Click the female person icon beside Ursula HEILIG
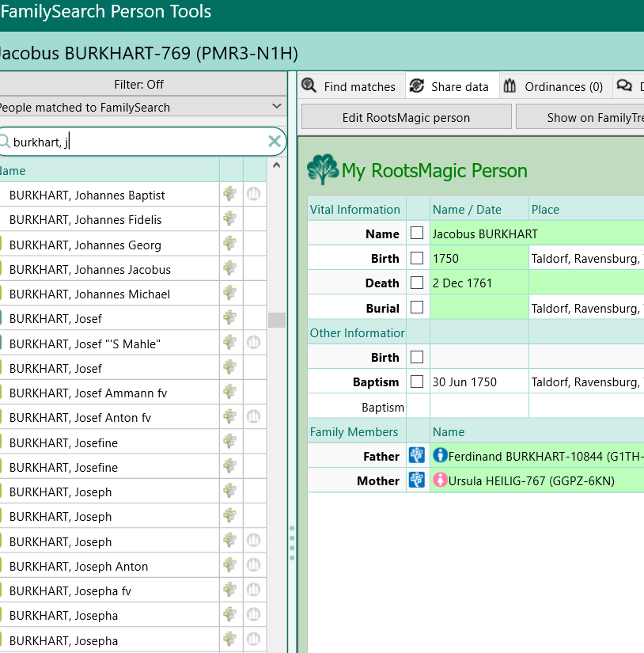Image resolution: width=644 pixels, height=653 pixels. point(440,480)
